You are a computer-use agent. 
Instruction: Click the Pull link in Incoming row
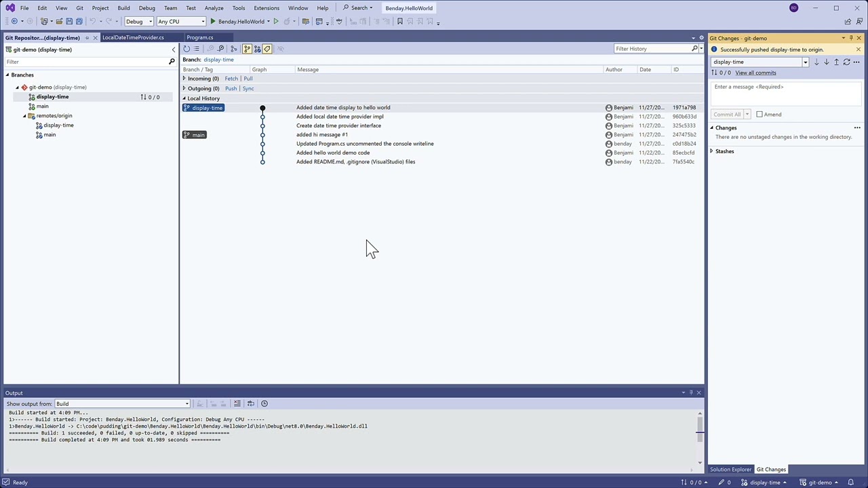(x=248, y=79)
